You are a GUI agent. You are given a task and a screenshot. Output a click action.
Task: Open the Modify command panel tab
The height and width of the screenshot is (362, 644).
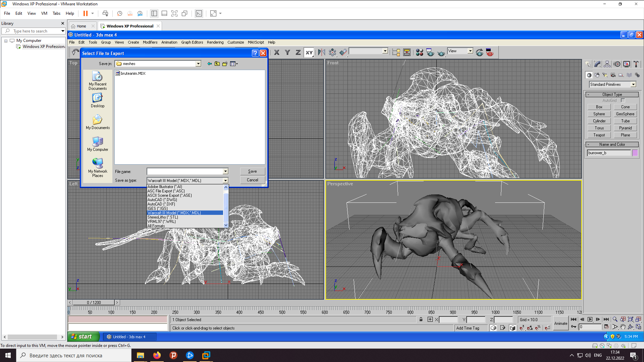(x=597, y=64)
